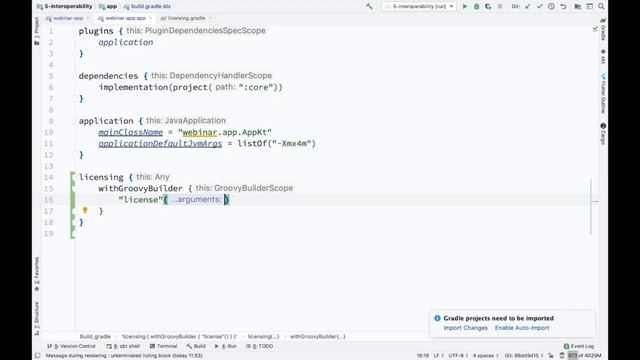Open the Version Control tool window

(71, 346)
